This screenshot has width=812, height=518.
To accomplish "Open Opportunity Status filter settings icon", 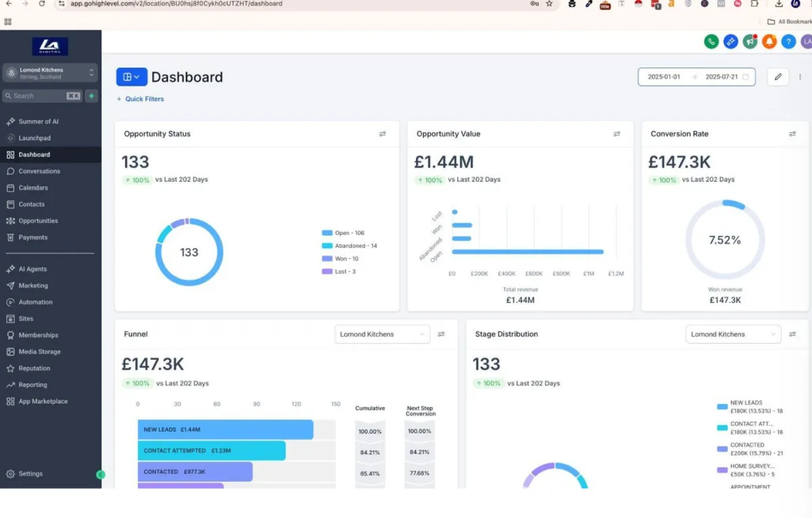I will click(382, 134).
